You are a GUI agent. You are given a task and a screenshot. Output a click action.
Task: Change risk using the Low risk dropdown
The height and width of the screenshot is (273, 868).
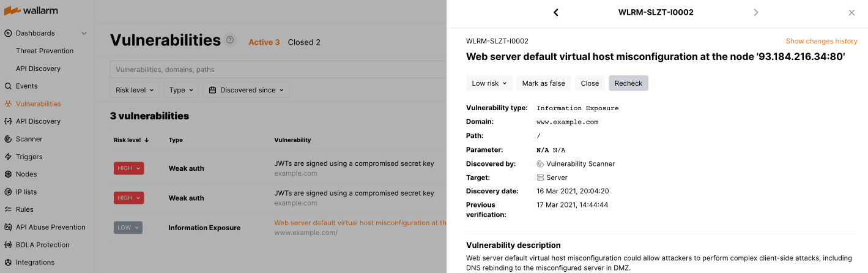coord(489,83)
